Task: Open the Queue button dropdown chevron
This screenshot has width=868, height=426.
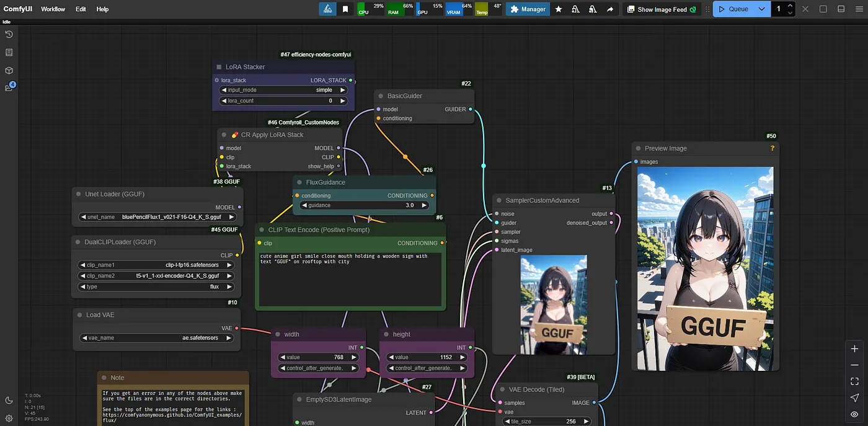Action: [x=761, y=9]
